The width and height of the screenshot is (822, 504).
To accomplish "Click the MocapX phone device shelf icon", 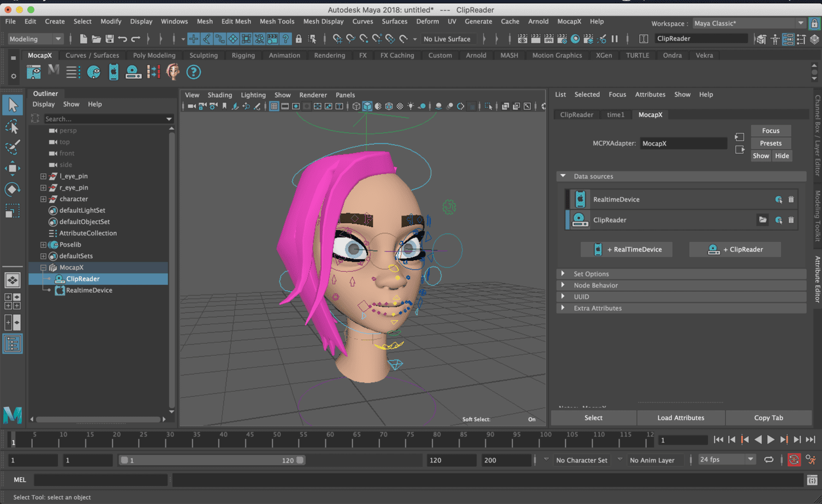I will [x=114, y=72].
